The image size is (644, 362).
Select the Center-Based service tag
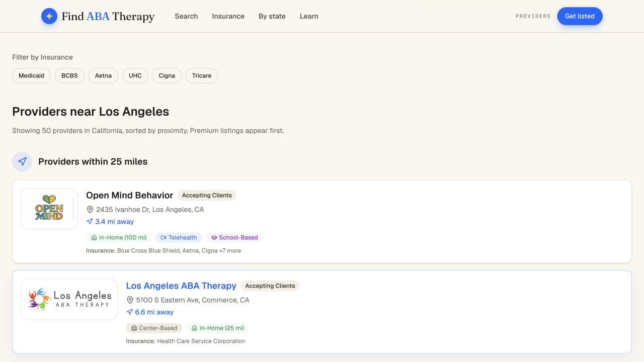click(x=154, y=328)
